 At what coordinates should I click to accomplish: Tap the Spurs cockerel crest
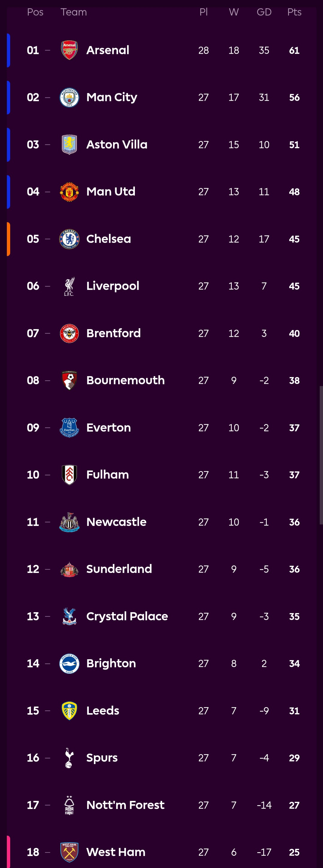point(69,758)
